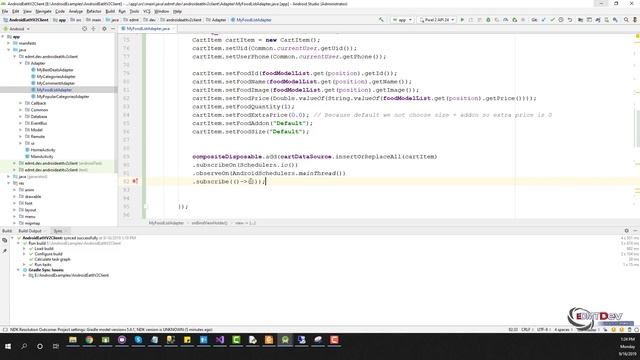Place cursor on line 89 compositeDisposable code
Image resolution: width=640 pixels, height=360 pixels.
coord(314,156)
